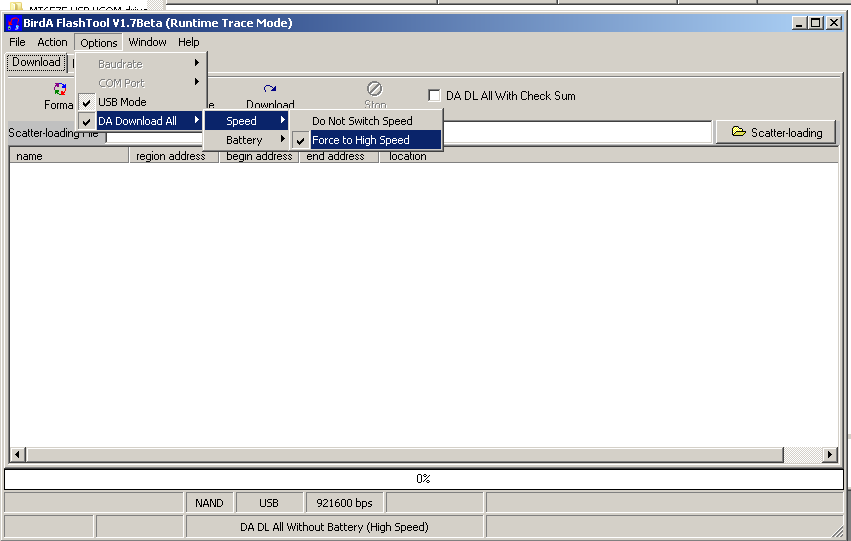This screenshot has width=851, height=541.
Task: Click the horizontal scrollbar left arrow
Action: (x=17, y=454)
